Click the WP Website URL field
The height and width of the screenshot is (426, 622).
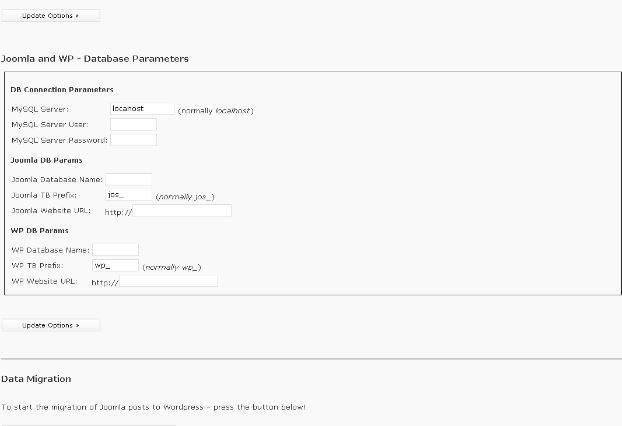(x=168, y=281)
